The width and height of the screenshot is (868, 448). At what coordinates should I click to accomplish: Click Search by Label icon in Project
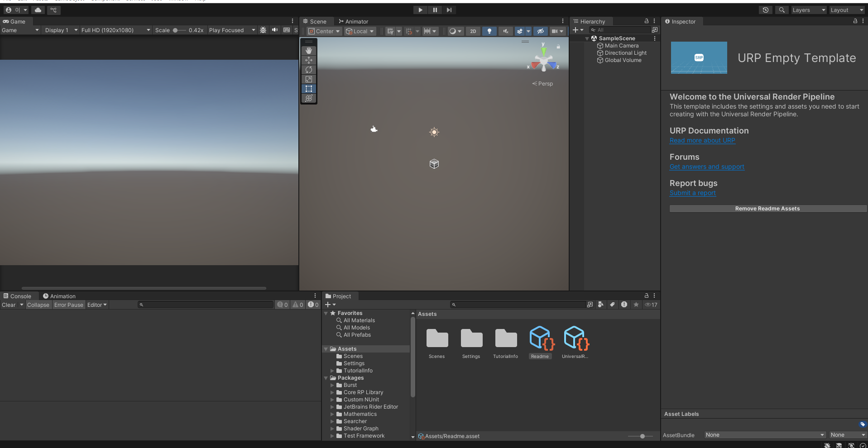pyautogui.click(x=613, y=305)
